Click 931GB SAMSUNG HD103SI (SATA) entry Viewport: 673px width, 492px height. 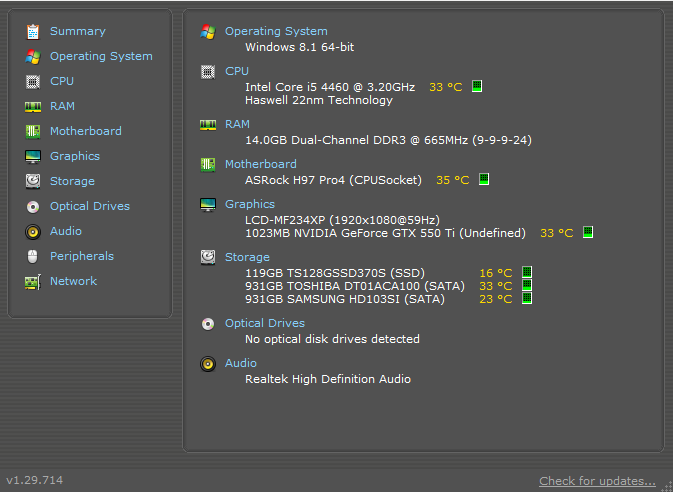(345, 299)
